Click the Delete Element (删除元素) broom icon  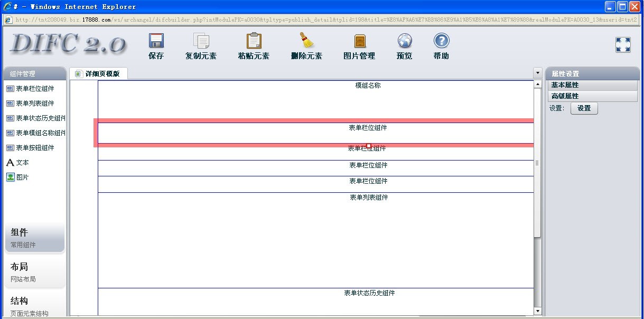(x=306, y=41)
